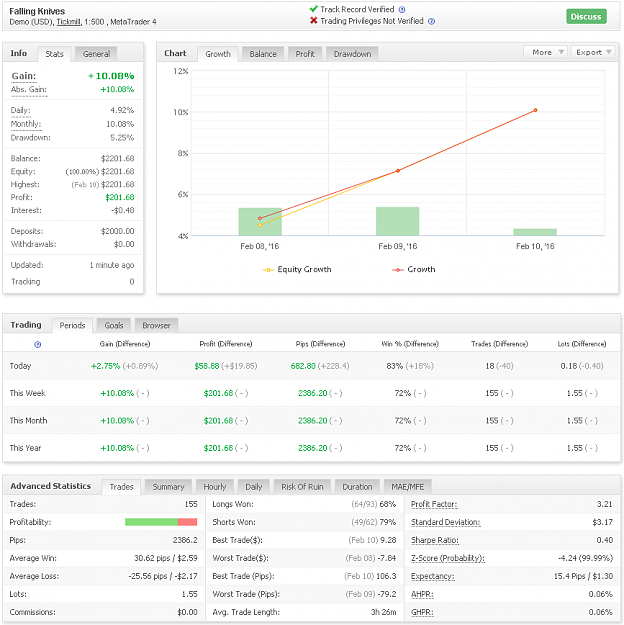This screenshot has height=625, width=624.
Task: Open the Summary statistics tab
Action: point(168,487)
